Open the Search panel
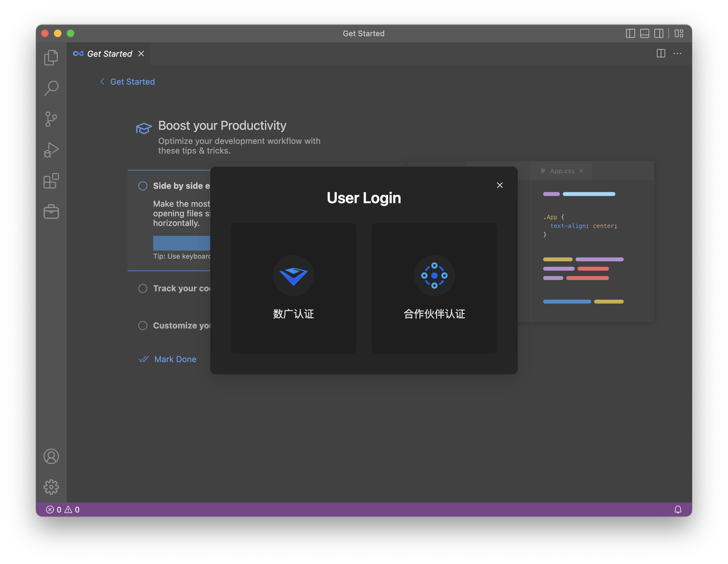This screenshot has width=728, height=564. (x=51, y=88)
